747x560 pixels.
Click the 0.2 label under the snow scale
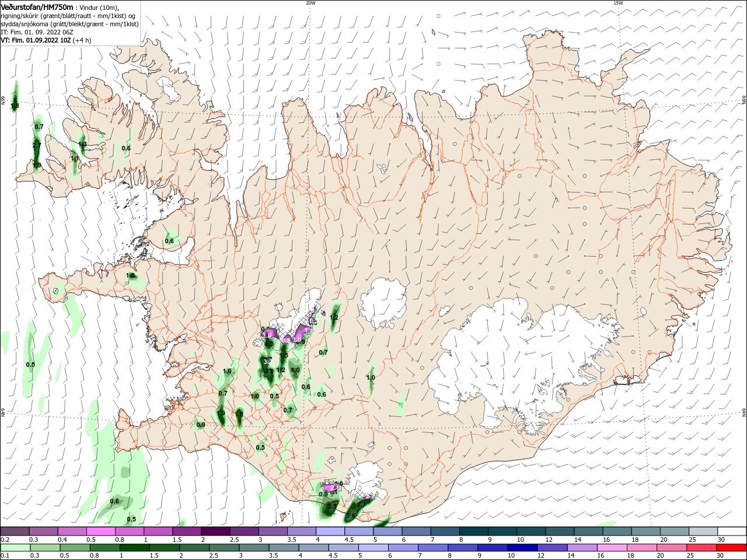click(x=5, y=540)
